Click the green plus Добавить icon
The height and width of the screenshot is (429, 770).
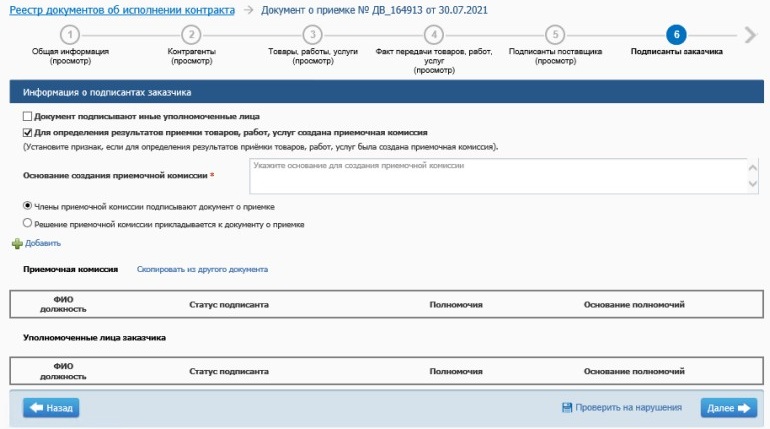(x=17, y=243)
